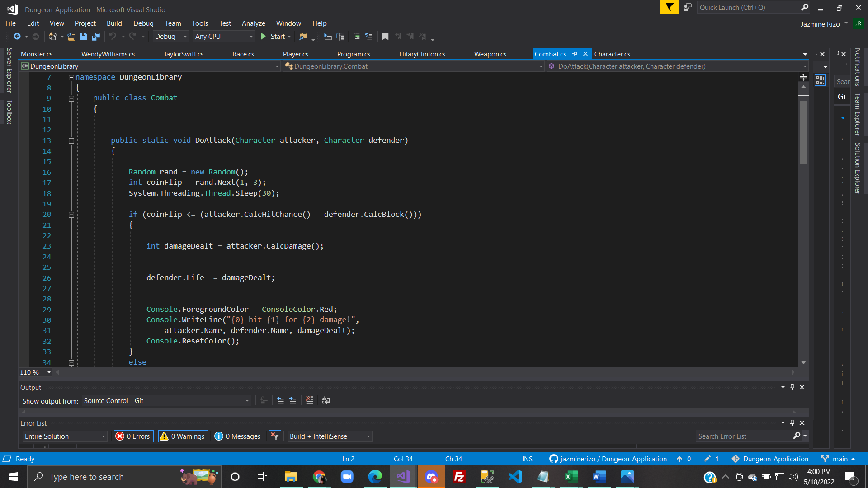Clear all Output pane text

[x=310, y=400]
